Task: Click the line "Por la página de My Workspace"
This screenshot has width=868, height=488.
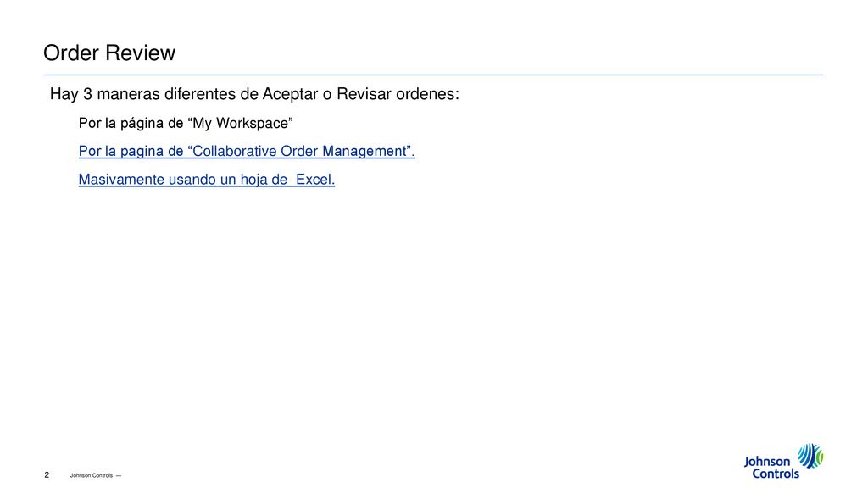Action: 186,123
